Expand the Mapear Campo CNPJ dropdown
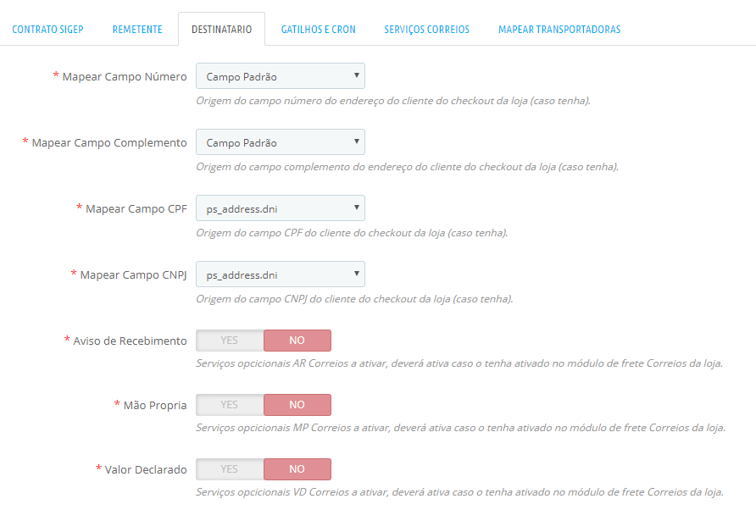 coord(281,274)
